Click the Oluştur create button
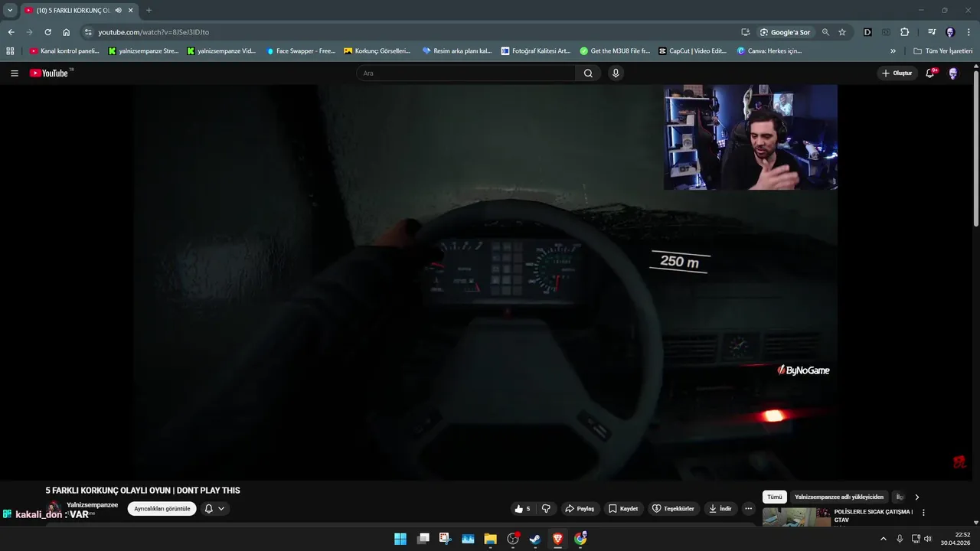Image resolution: width=980 pixels, height=551 pixels. click(897, 73)
